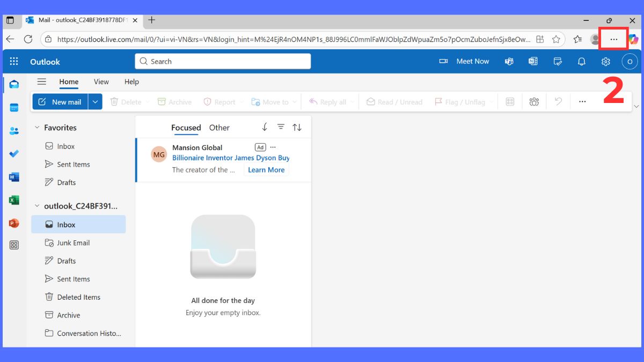This screenshot has height=362, width=644.
Task: Click the MG sender avatar
Action: pyautogui.click(x=159, y=154)
